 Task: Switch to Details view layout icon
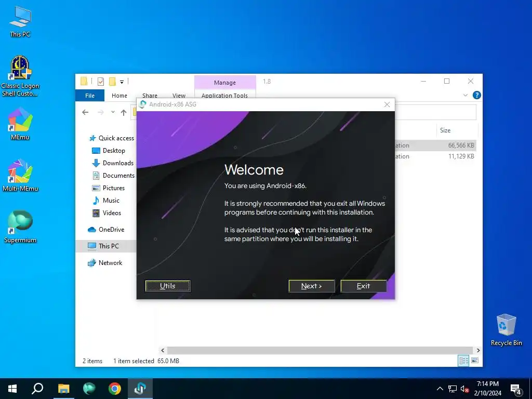(463, 361)
